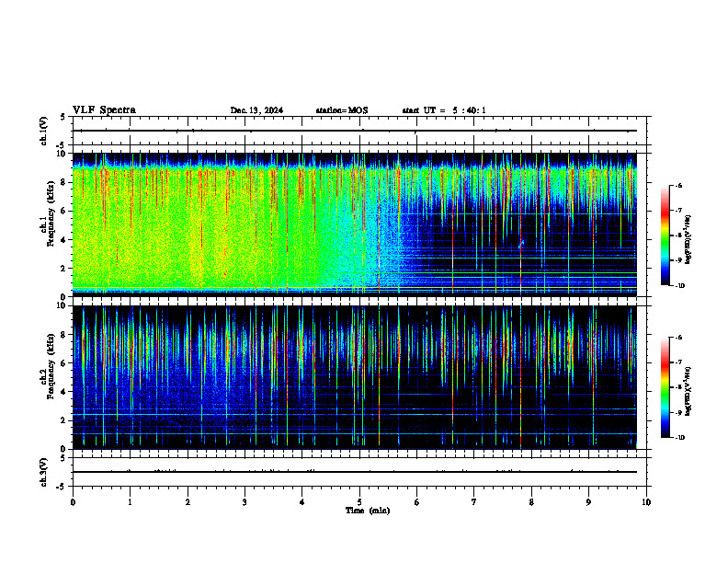Click the "ch.3(V)" waveform axis label
This screenshot has width=728, height=563.
44,472
